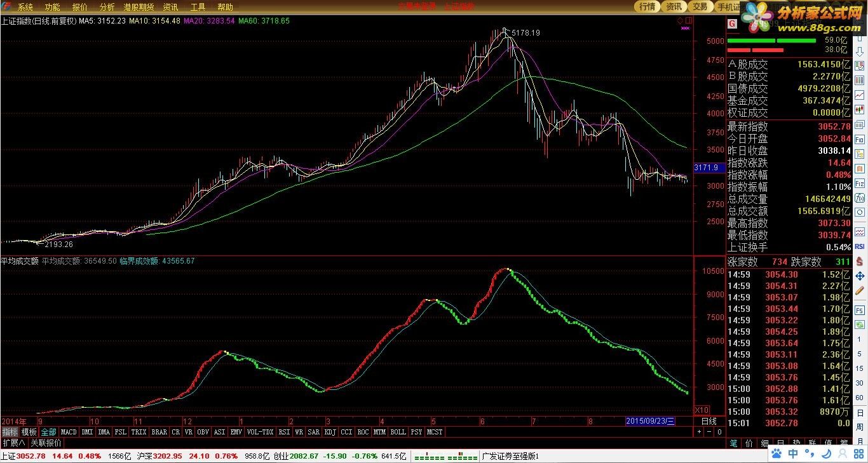Switch to weekly 周 period
The width and height of the screenshot is (868, 463).
860,427
